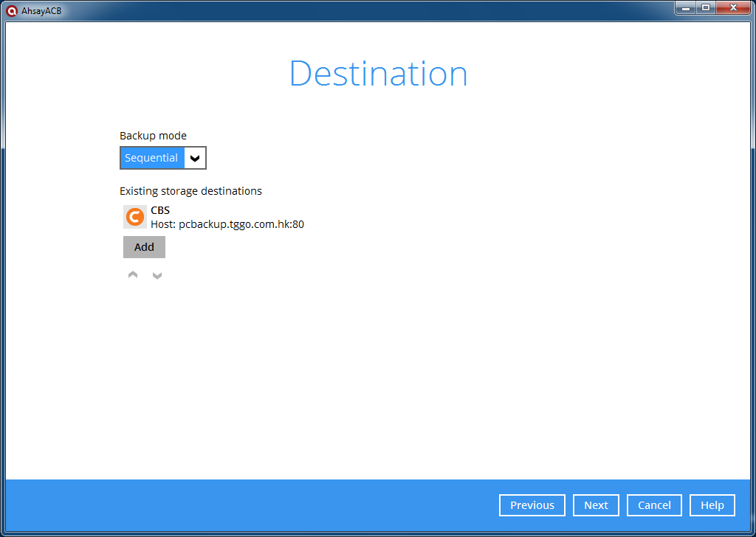
Task: Proceed with the Next button
Action: coord(596,505)
